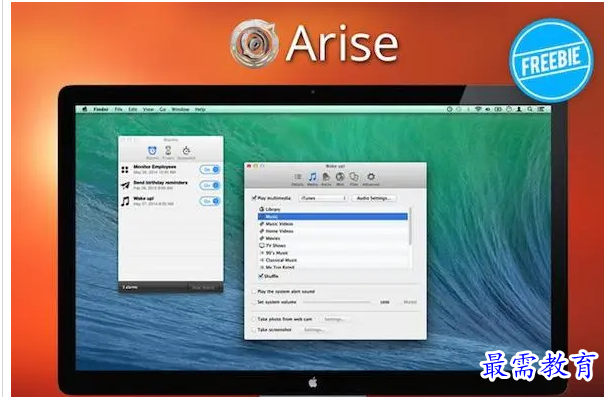
Task: Open the Edit menu
Action: point(133,109)
